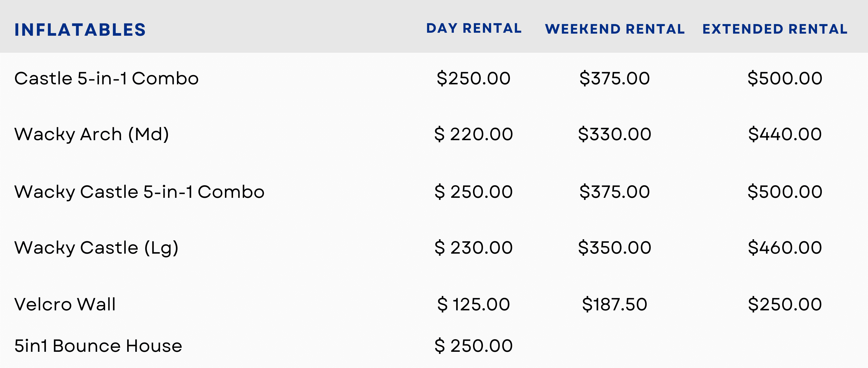Select the Wacky Castle (Lg) row label
The image size is (868, 368).
(x=96, y=248)
